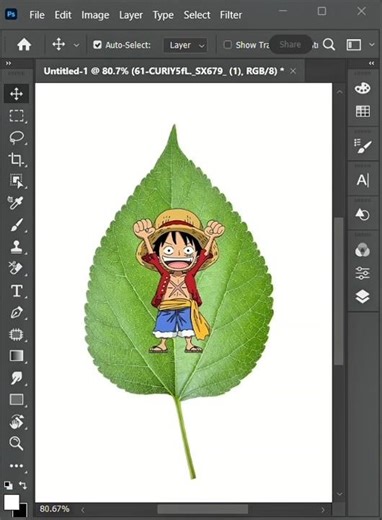The width and height of the screenshot is (382, 520).
Task: Open the Edit Toolbar three-dots menu
Action: [x=16, y=466]
